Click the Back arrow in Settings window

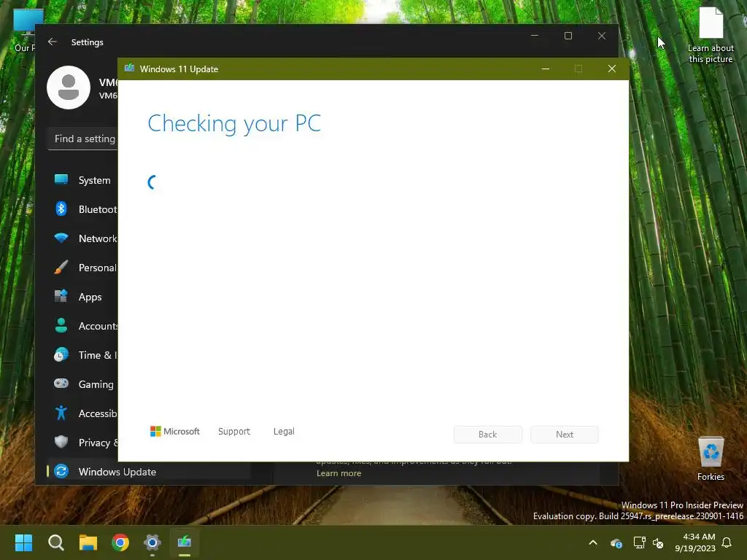coord(53,42)
